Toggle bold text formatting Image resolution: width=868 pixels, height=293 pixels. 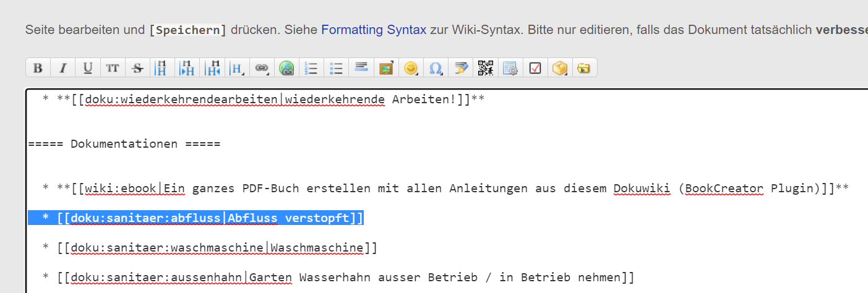click(x=38, y=68)
